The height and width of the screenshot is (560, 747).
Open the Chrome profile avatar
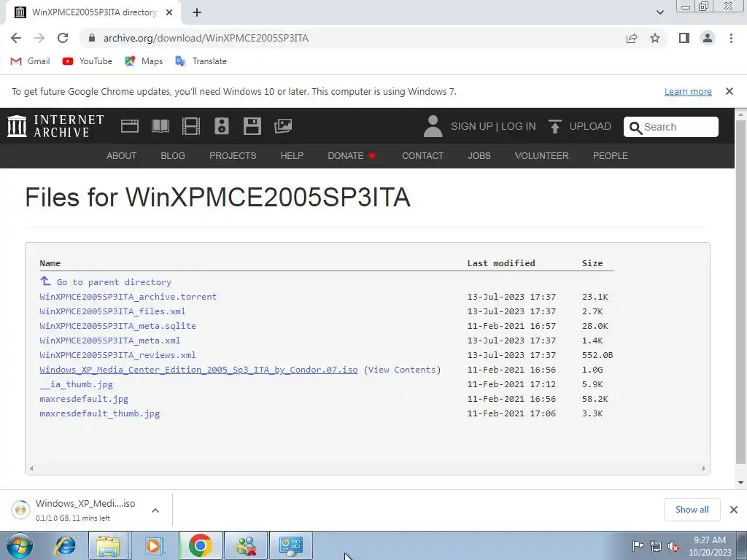pos(708,38)
